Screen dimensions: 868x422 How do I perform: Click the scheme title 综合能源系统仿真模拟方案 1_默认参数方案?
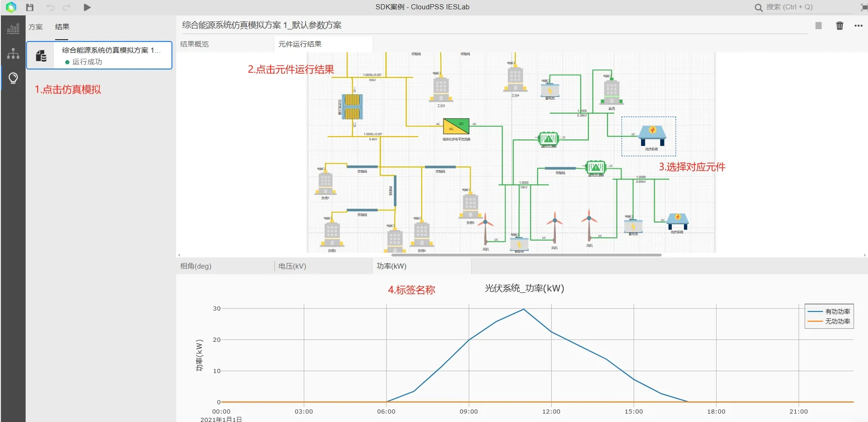pyautogui.click(x=262, y=25)
